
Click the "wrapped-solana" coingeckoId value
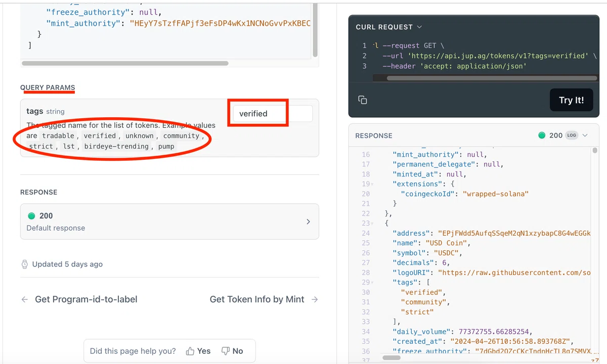[x=496, y=194]
